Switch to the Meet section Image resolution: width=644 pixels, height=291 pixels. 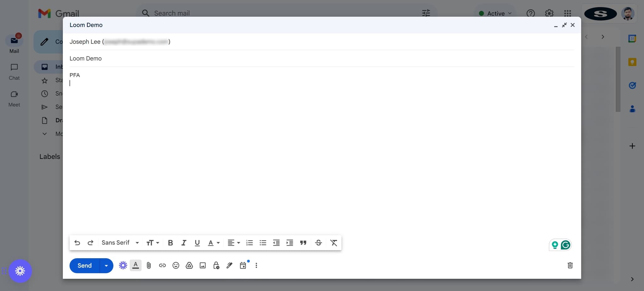(x=14, y=98)
